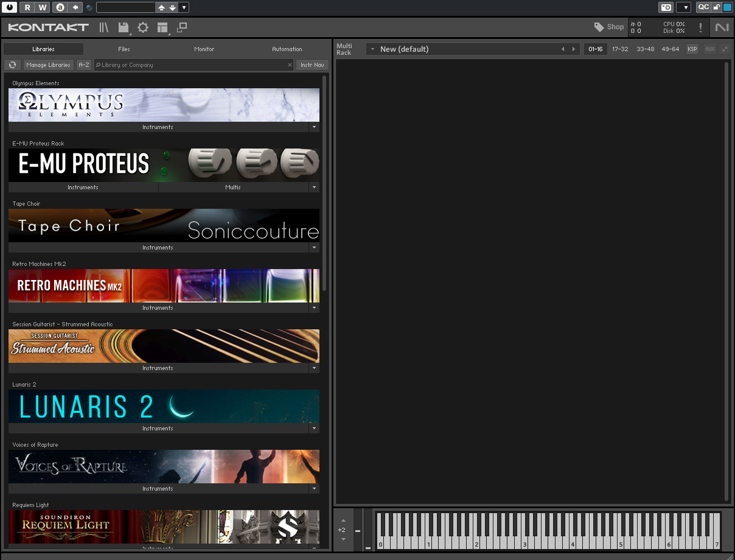Click the circled 'a' host toolbar icon
Viewport: 735px width, 560px height.
60,7
